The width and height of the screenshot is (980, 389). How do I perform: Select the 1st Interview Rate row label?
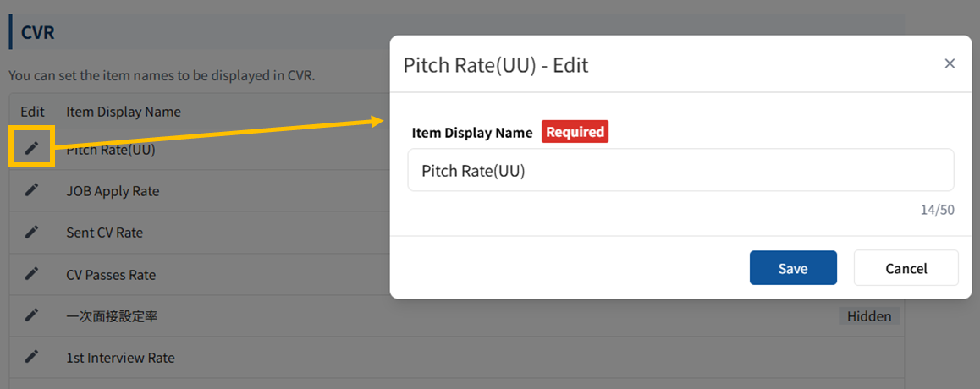pos(120,358)
